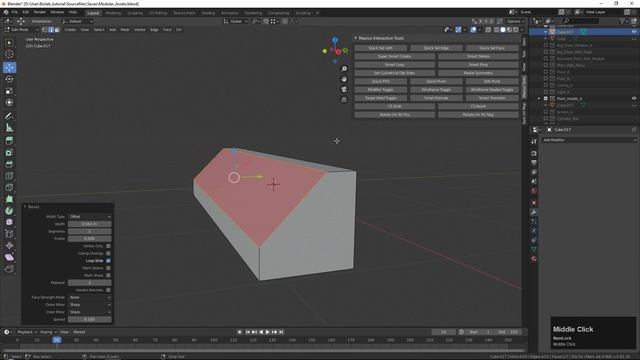Open the Width Type Offset dropdown
The height and width of the screenshot is (360, 640).
point(89,217)
